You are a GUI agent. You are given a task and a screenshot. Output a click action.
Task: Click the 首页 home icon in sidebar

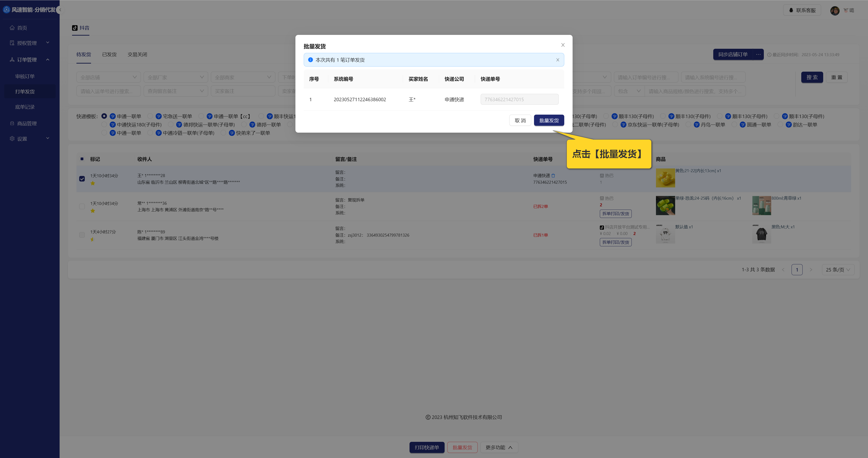click(12, 28)
